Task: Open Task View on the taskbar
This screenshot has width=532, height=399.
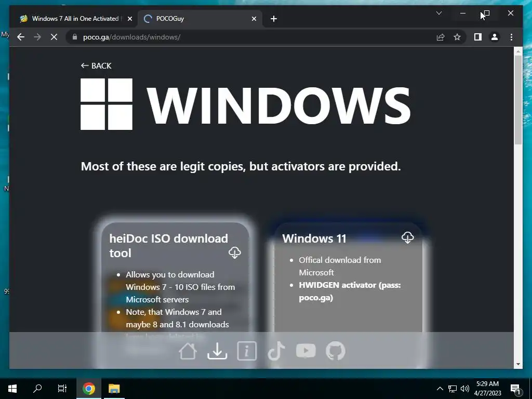Action: point(62,389)
